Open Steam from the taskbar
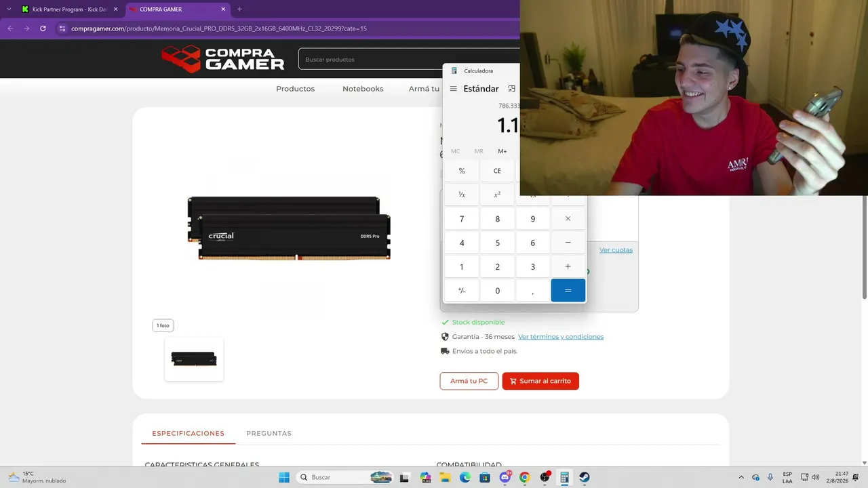This screenshot has width=868, height=488. point(584,477)
